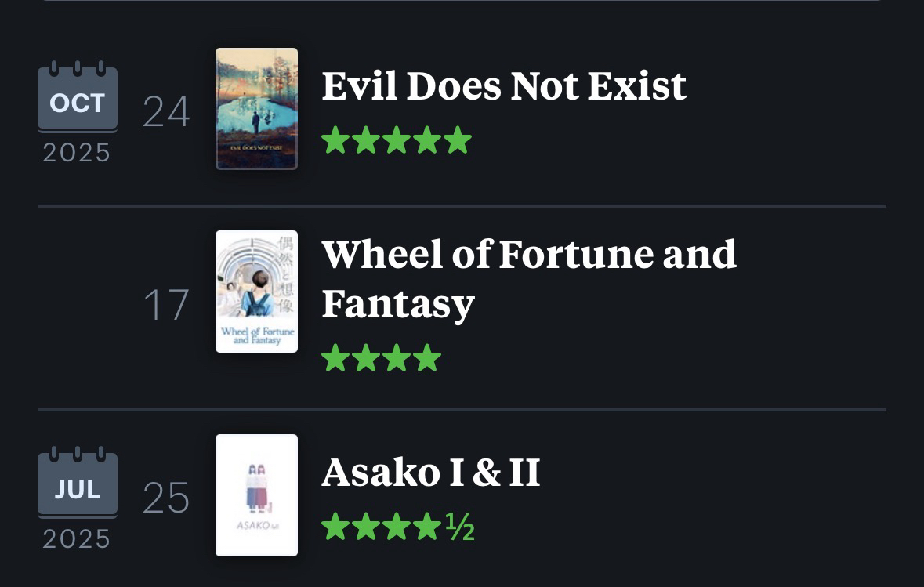The width and height of the screenshot is (924, 587).
Task: Click the 2025 year below JUL
Action: point(77,538)
